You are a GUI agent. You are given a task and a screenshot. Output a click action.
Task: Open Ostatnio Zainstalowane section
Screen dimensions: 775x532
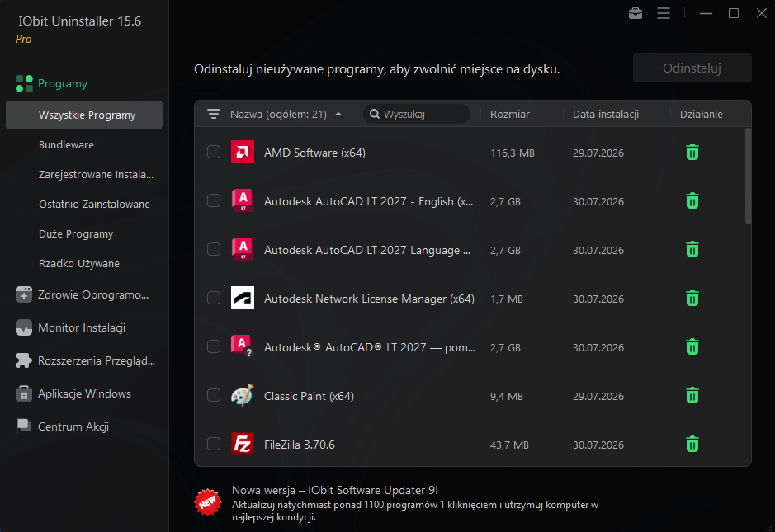click(94, 204)
